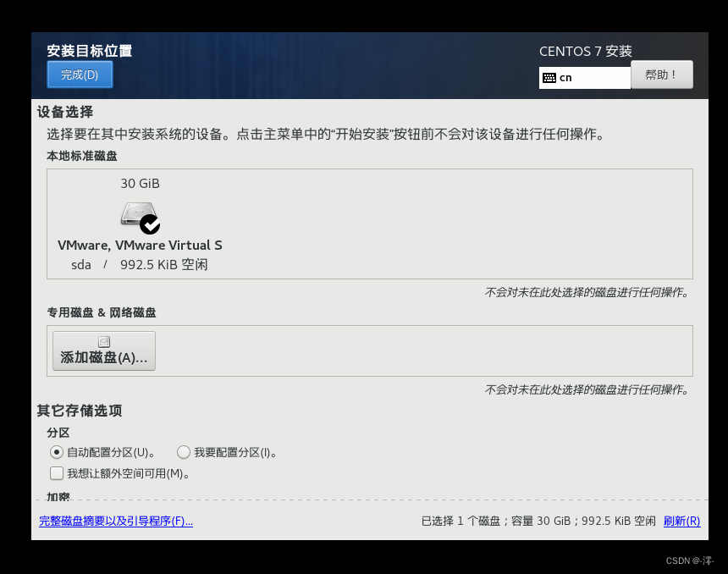Viewport: 728px width, 574px height.
Task: Click 'VMware, VMware Virtual S' disk name
Action: pyautogui.click(x=140, y=246)
